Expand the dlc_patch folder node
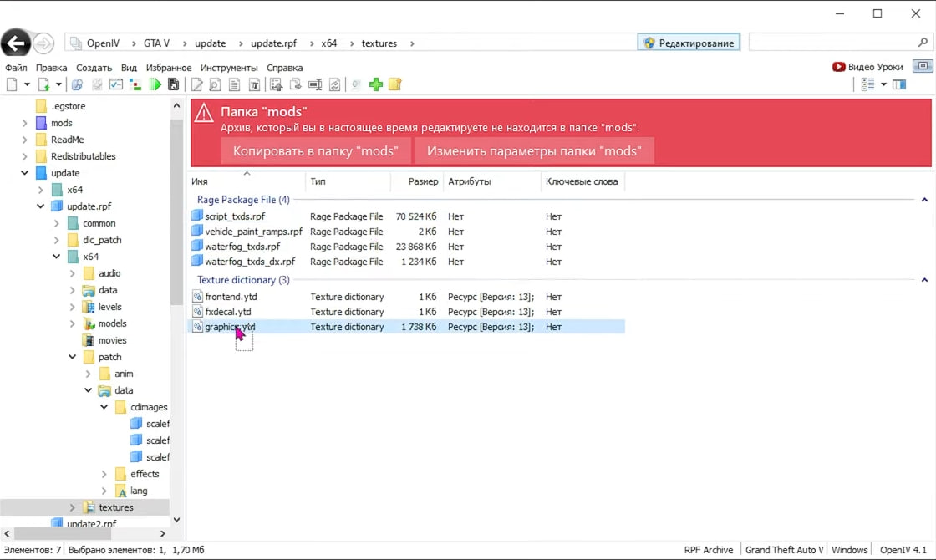Screen dimensions: 936x560 56,240
